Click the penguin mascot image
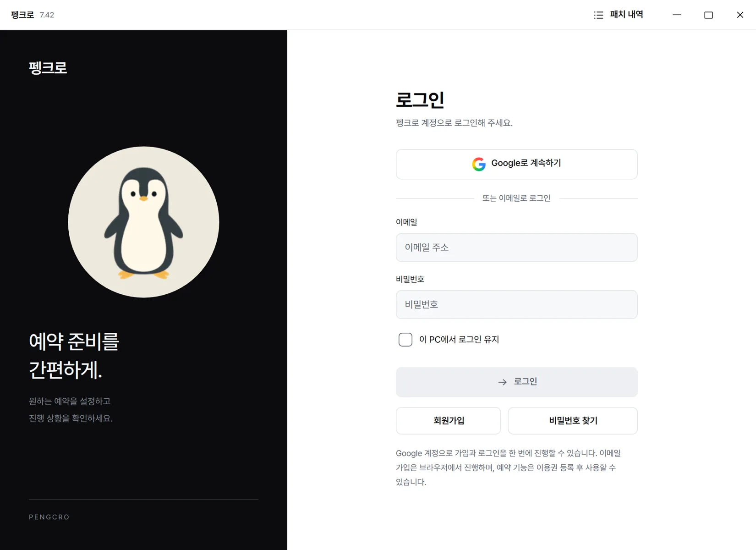 coord(143,222)
